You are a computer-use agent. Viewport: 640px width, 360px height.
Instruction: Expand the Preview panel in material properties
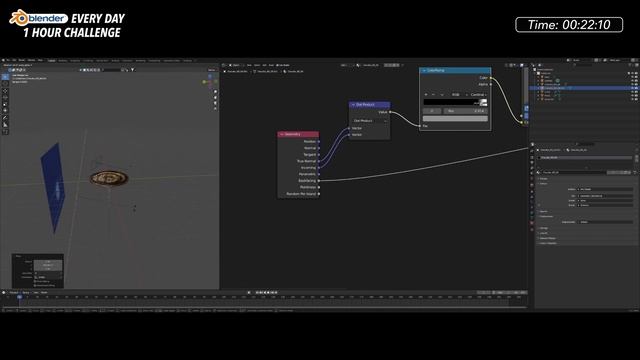544,178
